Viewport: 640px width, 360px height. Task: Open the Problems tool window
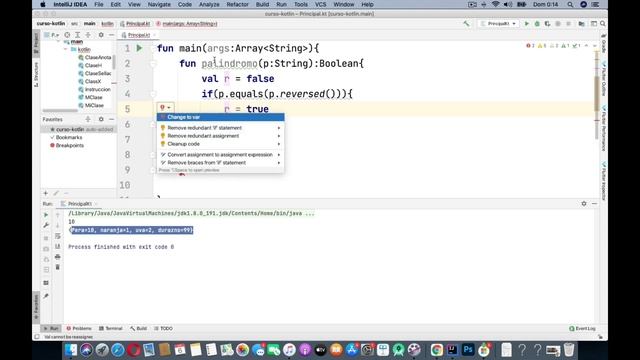[x=79, y=329]
